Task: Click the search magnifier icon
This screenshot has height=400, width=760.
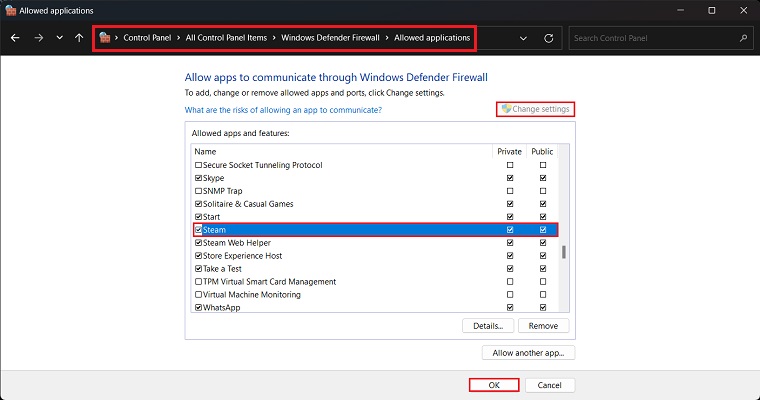Action: [744, 38]
